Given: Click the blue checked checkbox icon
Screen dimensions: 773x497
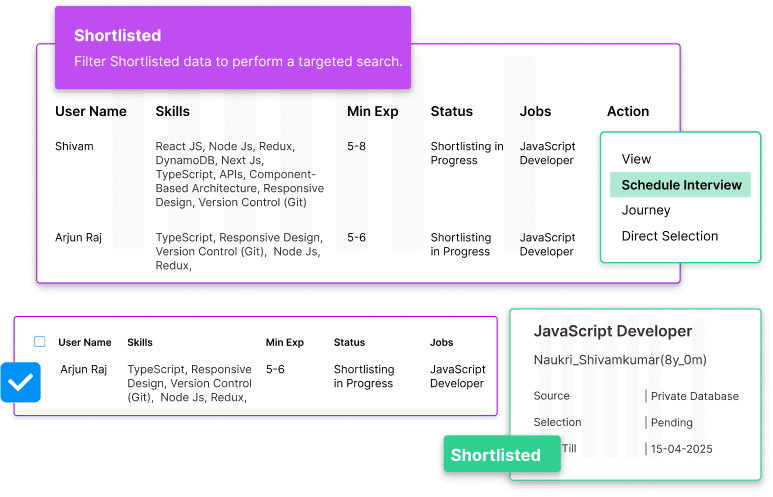Looking at the screenshot, I should pyautogui.click(x=20, y=382).
